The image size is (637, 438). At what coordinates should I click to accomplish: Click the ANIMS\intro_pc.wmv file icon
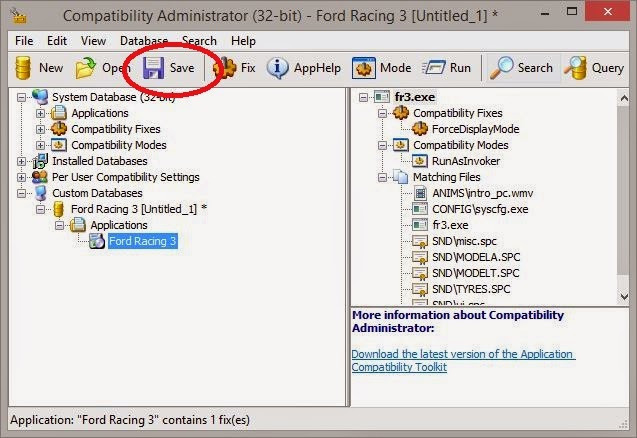coord(420,193)
